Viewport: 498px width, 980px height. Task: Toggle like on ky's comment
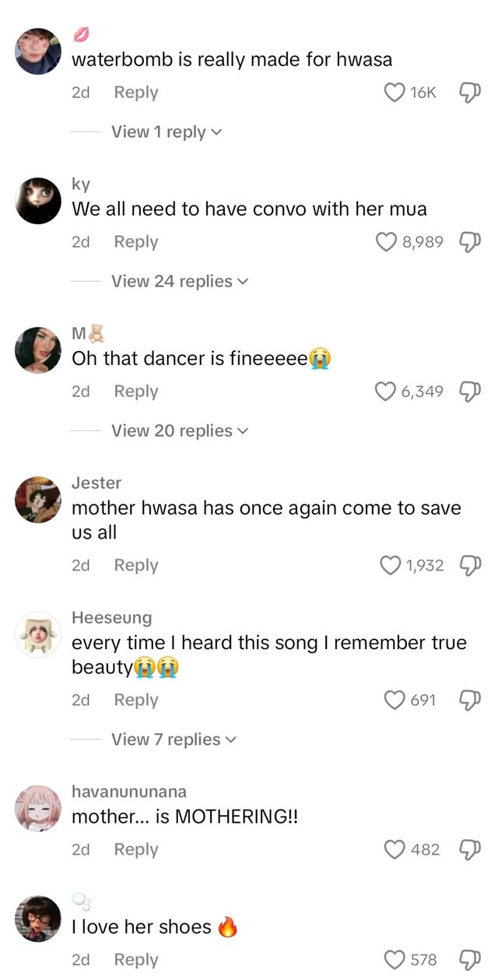click(x=386, y=242)
